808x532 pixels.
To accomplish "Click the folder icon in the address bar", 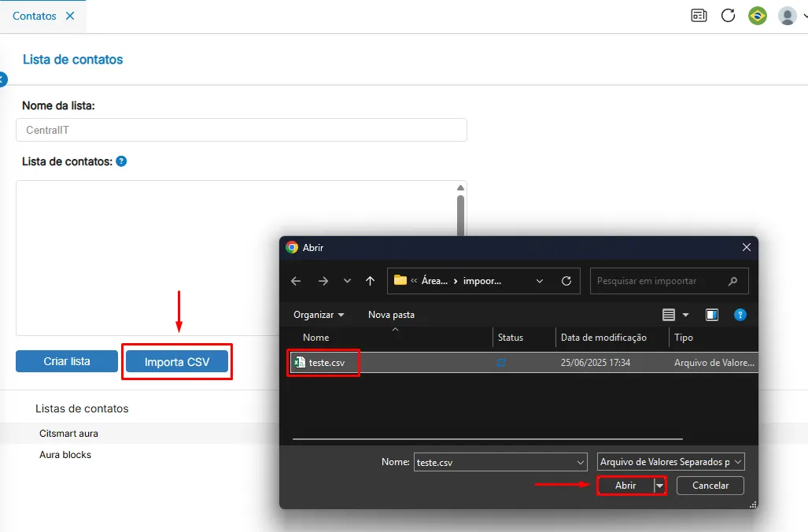I will click(400, 280).
